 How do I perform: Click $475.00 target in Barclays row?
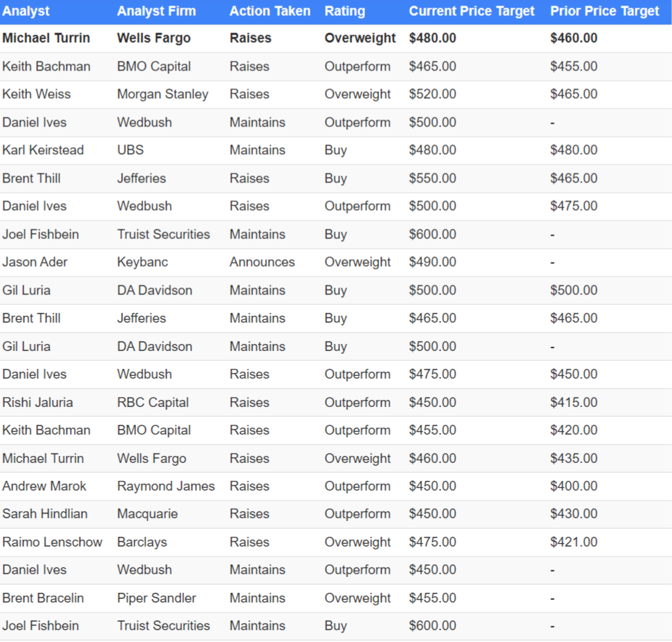(x=432, y=542)
